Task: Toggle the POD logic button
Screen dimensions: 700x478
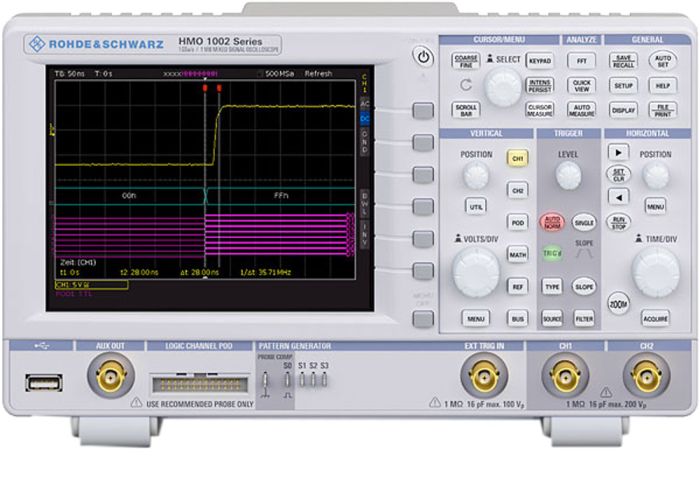Action: point(517,222)
